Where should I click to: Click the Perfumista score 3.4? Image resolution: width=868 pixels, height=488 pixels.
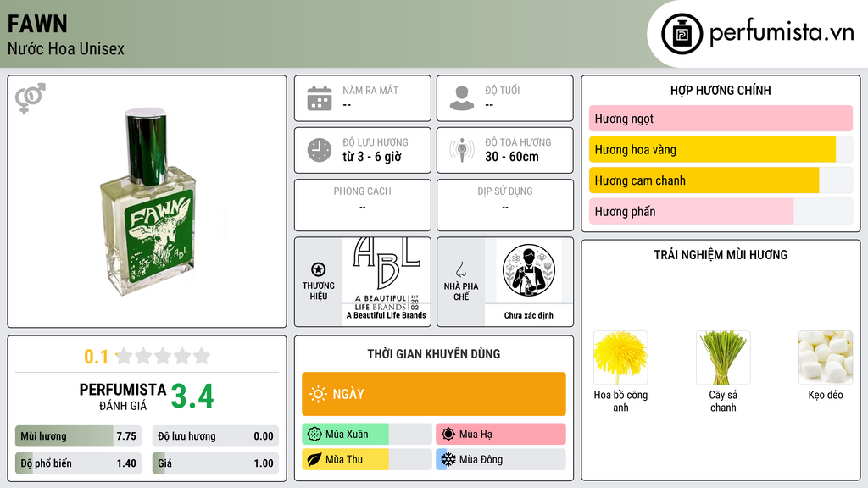coord(192,396)
